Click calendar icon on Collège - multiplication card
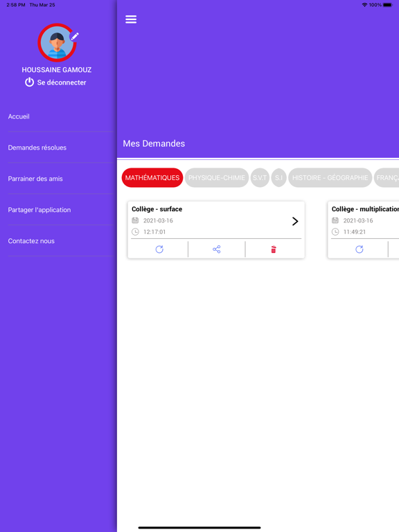The width and height of the screenshot is (399, 532). (x=335, y=220)
